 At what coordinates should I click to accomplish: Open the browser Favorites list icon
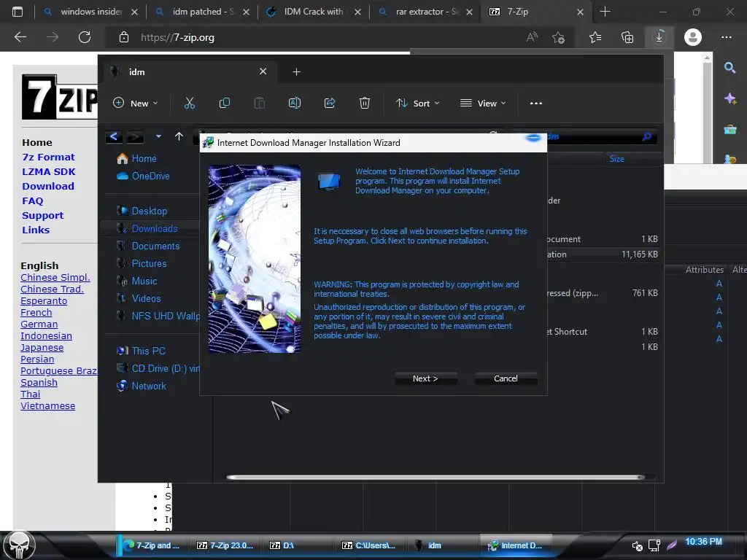595,37
